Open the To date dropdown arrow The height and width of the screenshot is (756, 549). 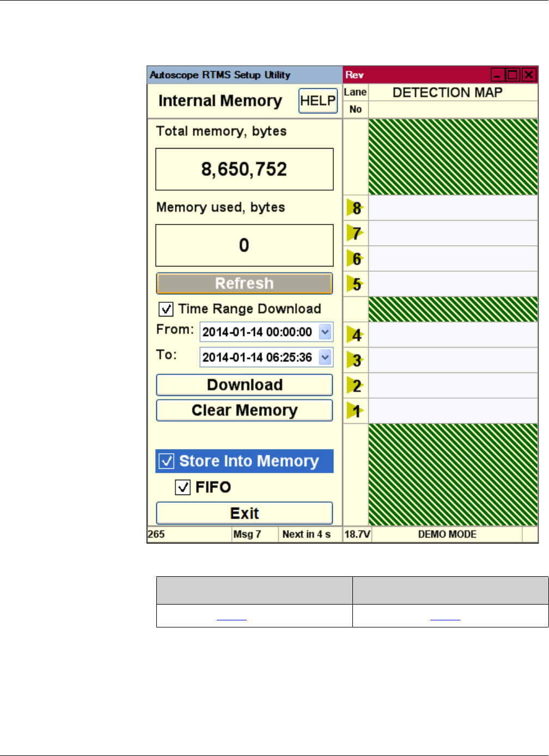[x=325, y=357]
